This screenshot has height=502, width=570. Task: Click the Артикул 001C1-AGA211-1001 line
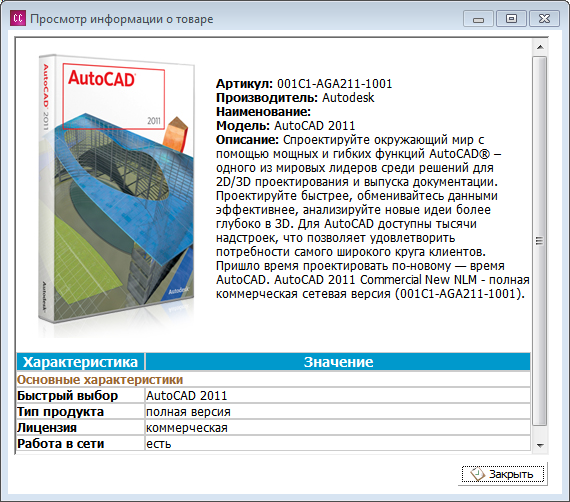click(304, 84)
